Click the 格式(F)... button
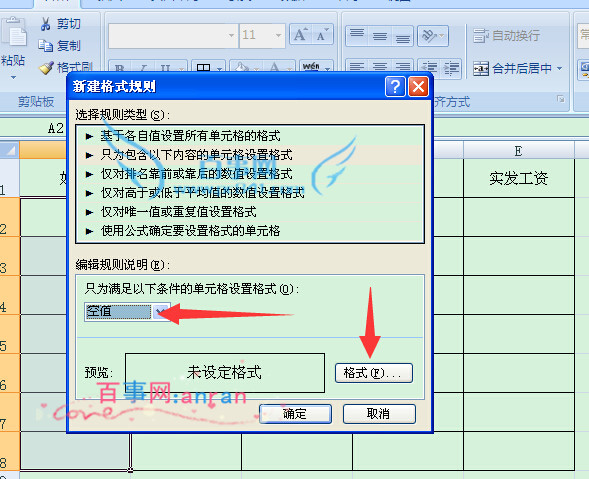 point(374,373)
